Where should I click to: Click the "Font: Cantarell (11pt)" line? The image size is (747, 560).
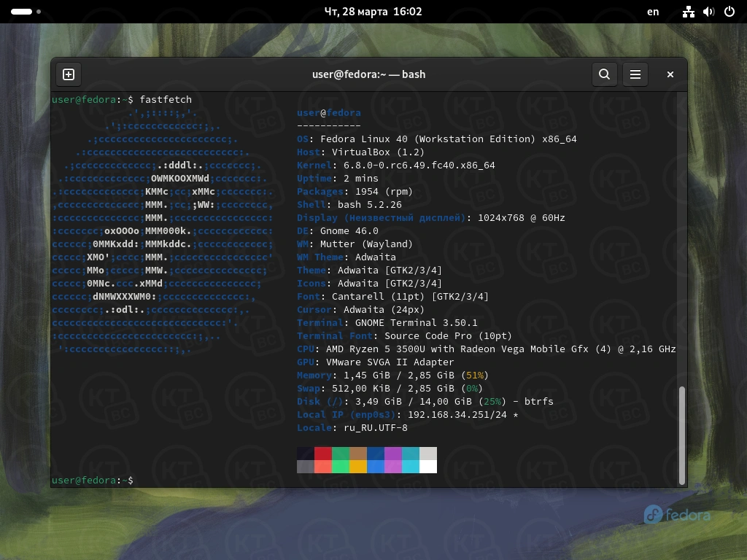tap(392, 297)
